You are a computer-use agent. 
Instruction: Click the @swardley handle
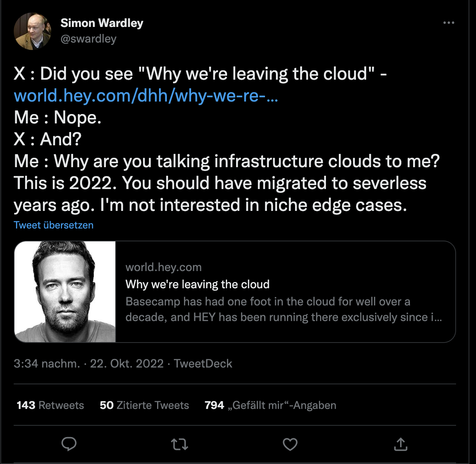[x=89, y=39]
